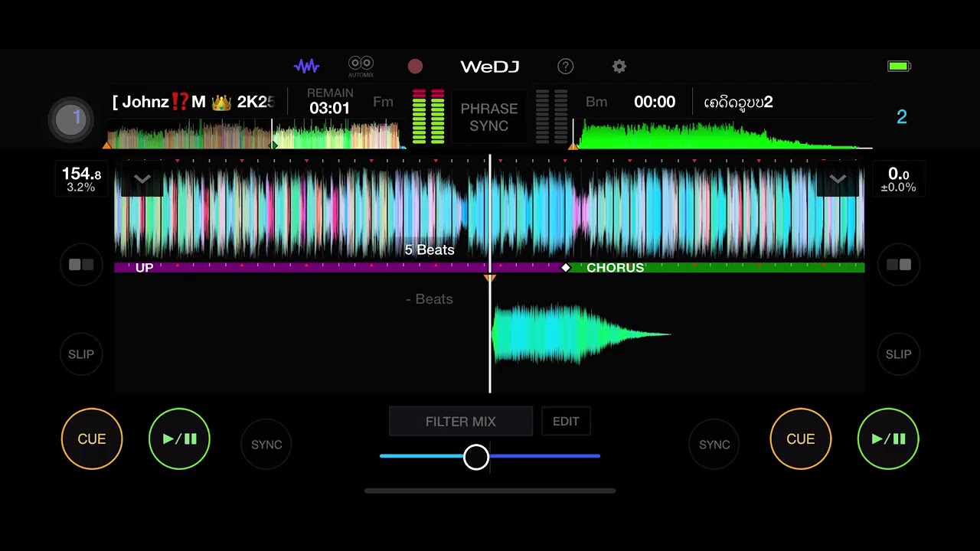Open the FILTER MIX effect selector
980x551 pixels.
[461, 422]
